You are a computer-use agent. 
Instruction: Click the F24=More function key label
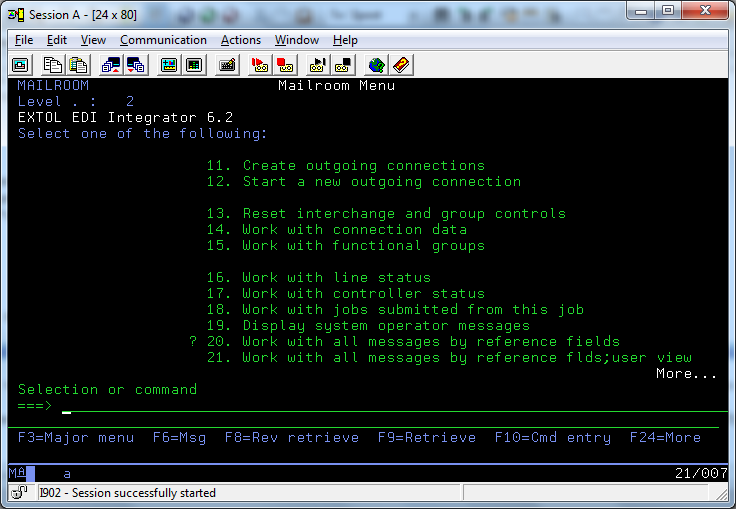pos(665,438)
